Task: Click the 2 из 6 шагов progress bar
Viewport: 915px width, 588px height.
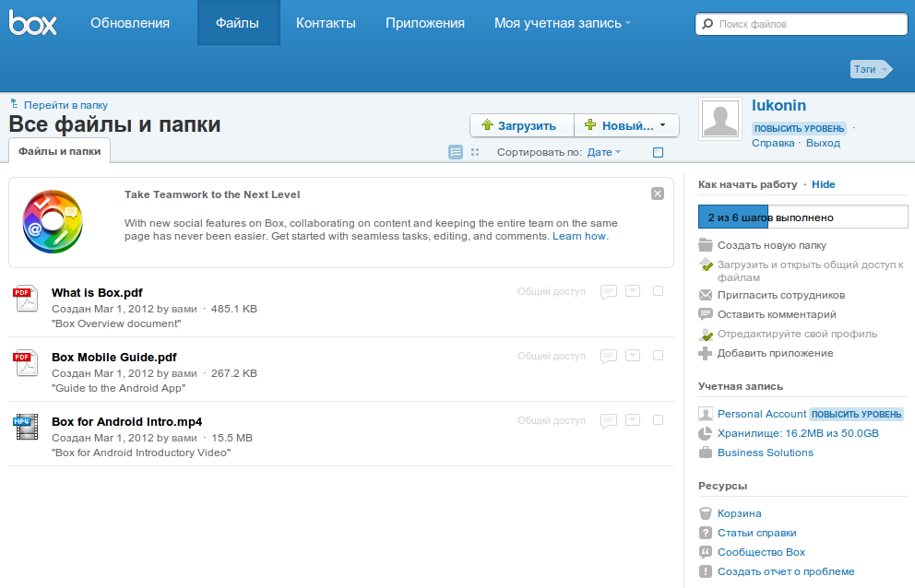Action: (x=803, y=217)
